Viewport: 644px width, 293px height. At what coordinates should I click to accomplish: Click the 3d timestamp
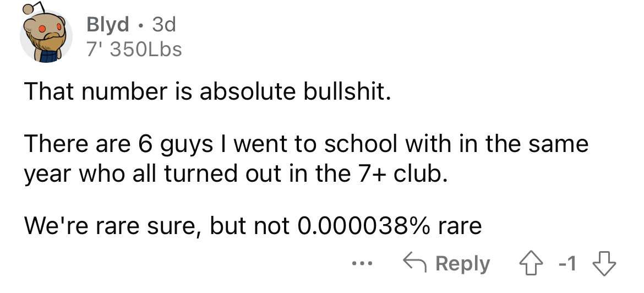(x=164, y=25)
